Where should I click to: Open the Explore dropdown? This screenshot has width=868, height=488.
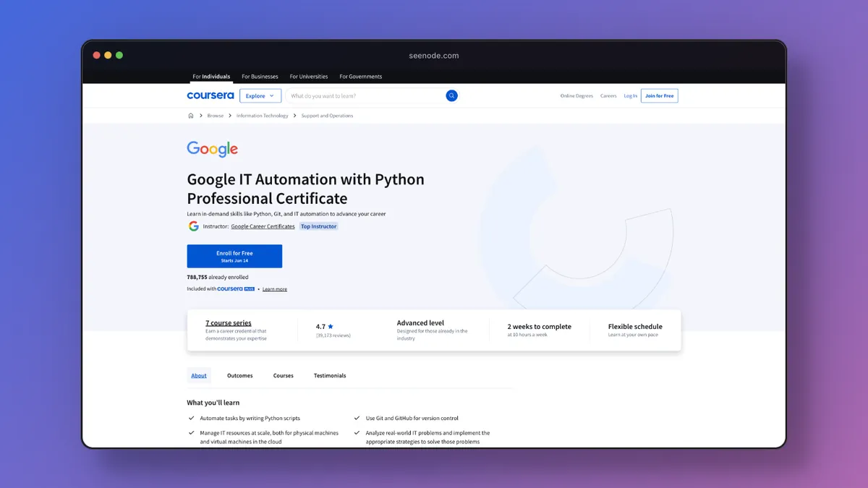pyautogui.click(x=260, y=95)
